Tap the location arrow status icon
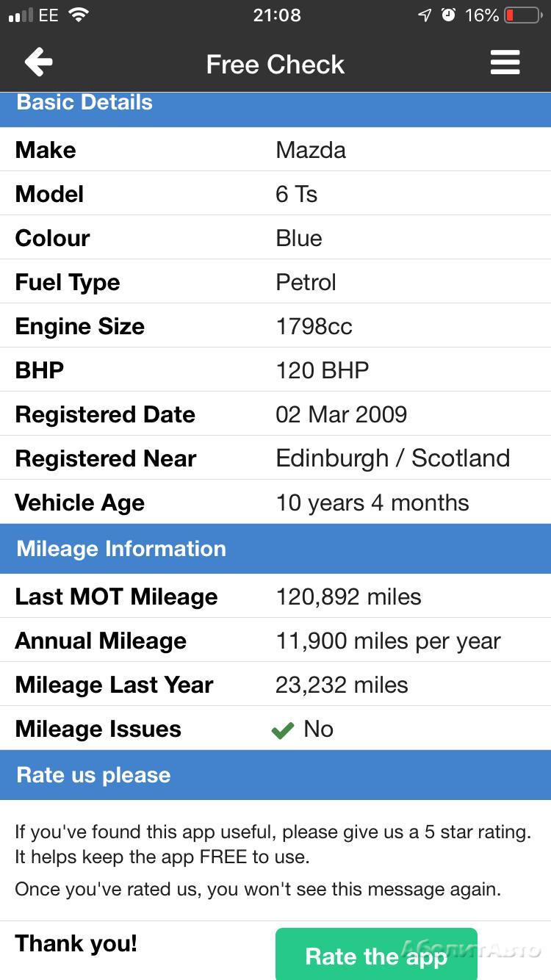The height and width of the screenshot is (980, 551). pos(425,15)
